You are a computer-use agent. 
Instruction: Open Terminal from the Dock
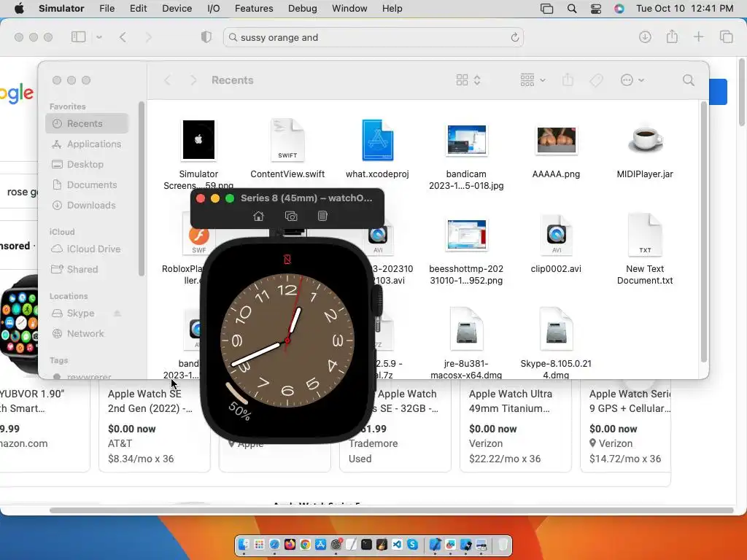click(366, 545)
